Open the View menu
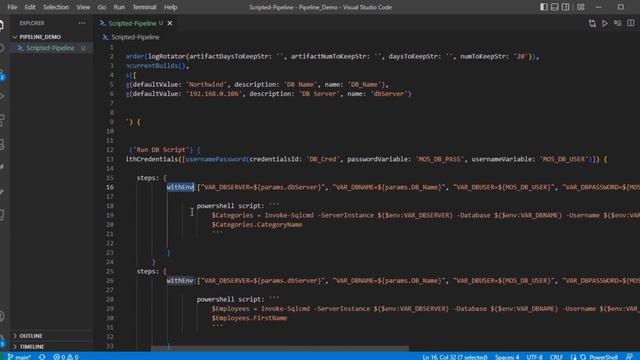Image resolution: width=640 pixels, height=360 pixels. pos(83,7)
